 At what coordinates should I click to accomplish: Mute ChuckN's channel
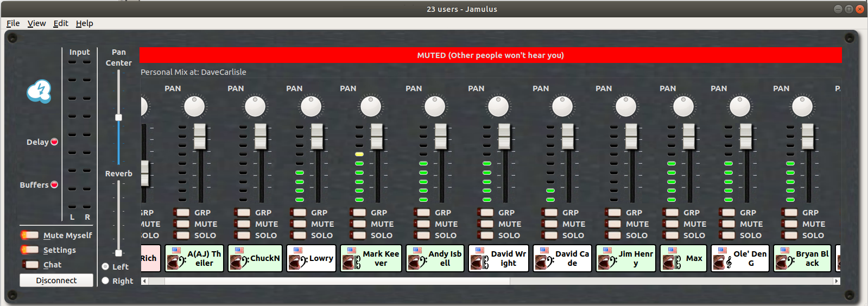(x=244, y=224)
